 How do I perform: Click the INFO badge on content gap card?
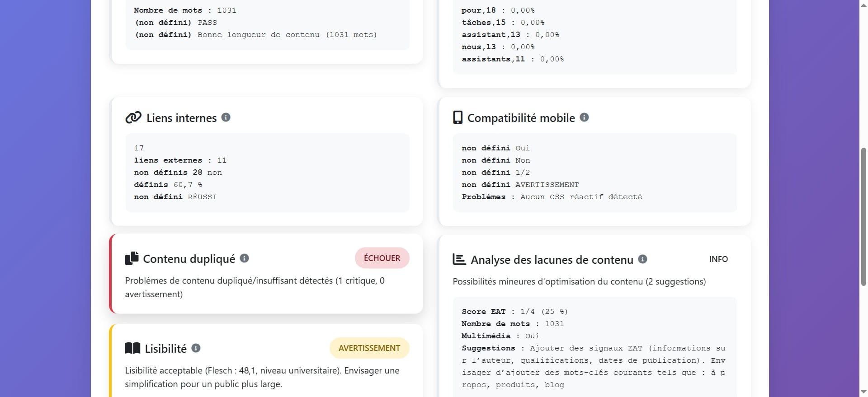pyautogui.click(x=718, y=259)
